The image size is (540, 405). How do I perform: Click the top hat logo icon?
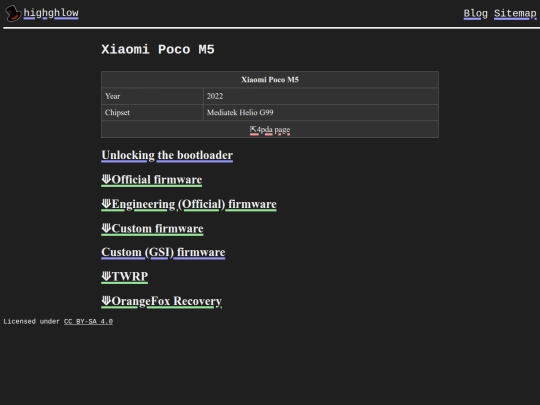click(13, 13)
